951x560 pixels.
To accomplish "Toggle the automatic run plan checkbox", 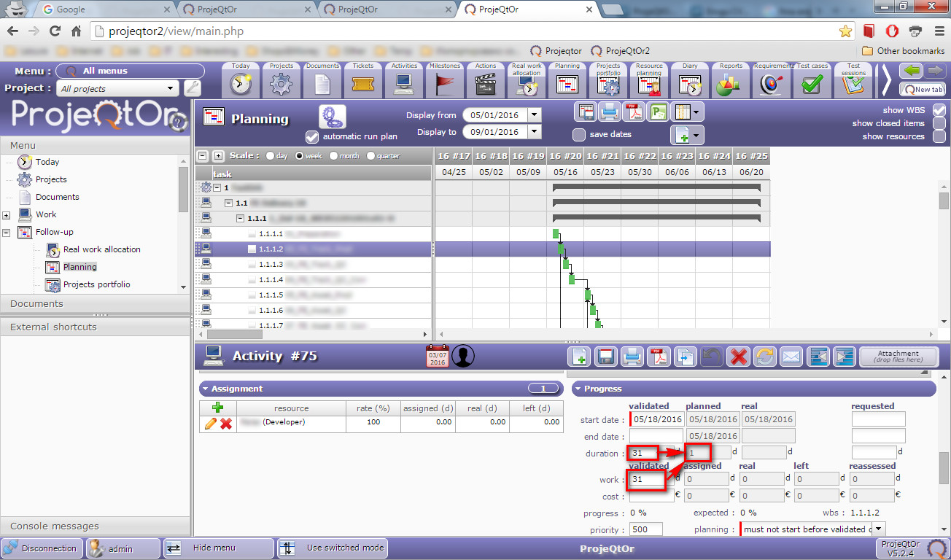I will 312,136.
